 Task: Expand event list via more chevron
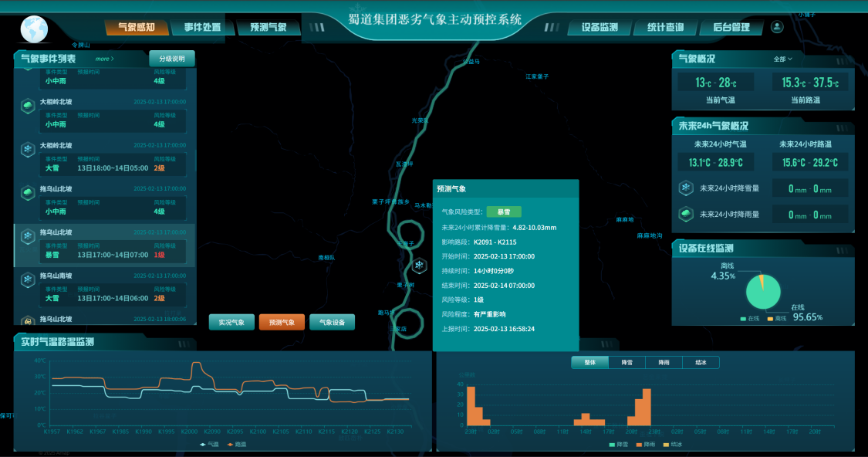[104, 59]
